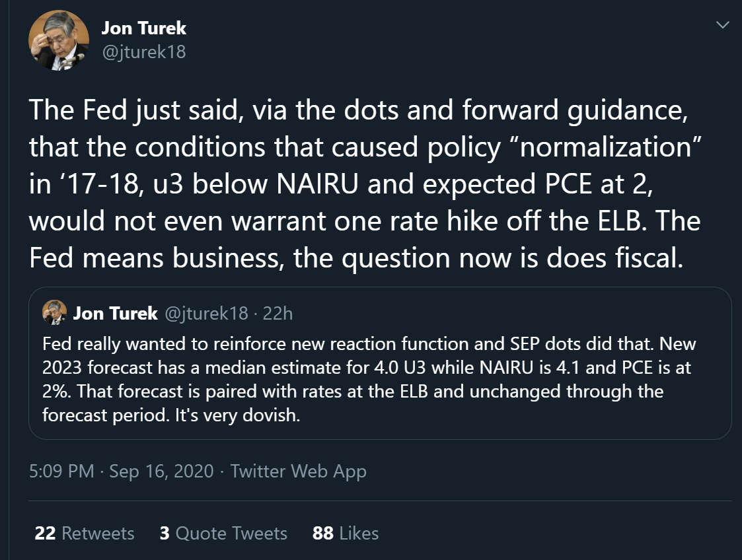Click the Sep 16, 2020 date text
This screenshot has width=742, height=560.
(161, 471)
